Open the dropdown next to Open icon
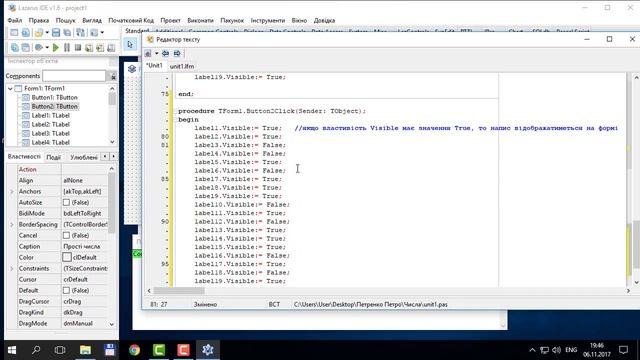 click(47, 32)
